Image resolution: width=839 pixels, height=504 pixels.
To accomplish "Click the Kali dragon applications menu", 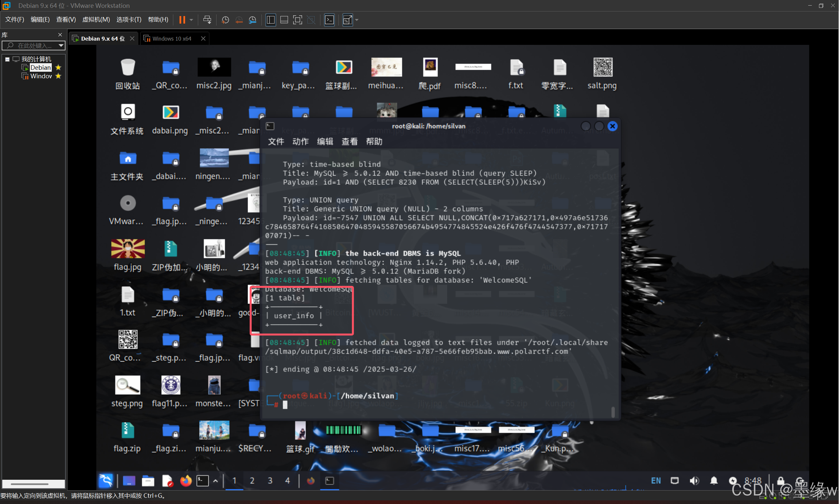I will (105, 480).
